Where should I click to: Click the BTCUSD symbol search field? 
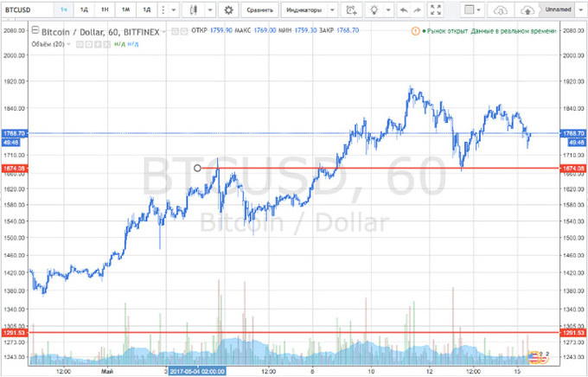click(24, 10)
